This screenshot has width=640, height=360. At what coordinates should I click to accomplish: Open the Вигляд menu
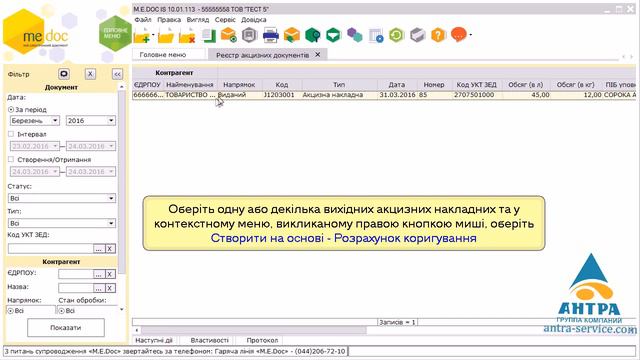coord(198,20)
